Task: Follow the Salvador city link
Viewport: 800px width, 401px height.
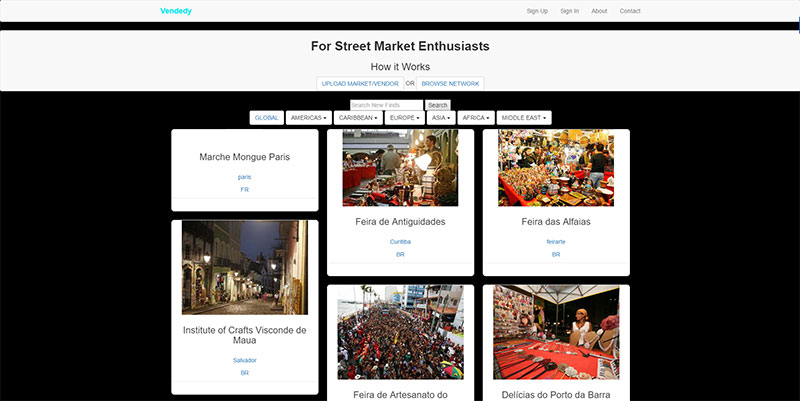Action: tap(244, 360)
